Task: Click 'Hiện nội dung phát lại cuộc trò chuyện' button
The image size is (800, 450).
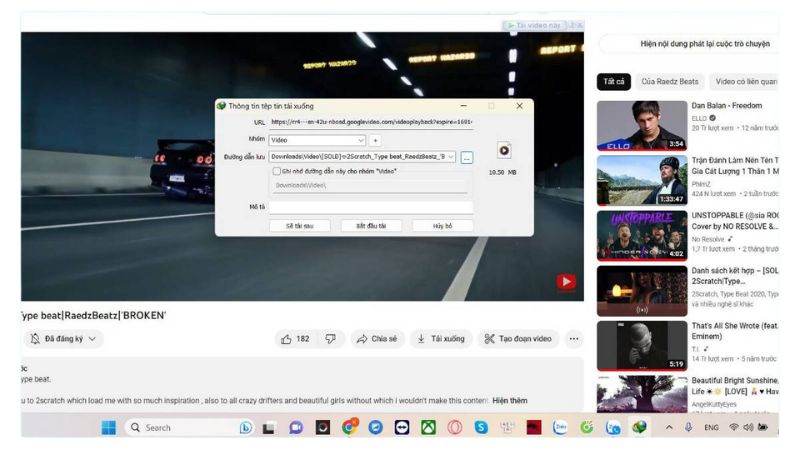Action: 690,44
